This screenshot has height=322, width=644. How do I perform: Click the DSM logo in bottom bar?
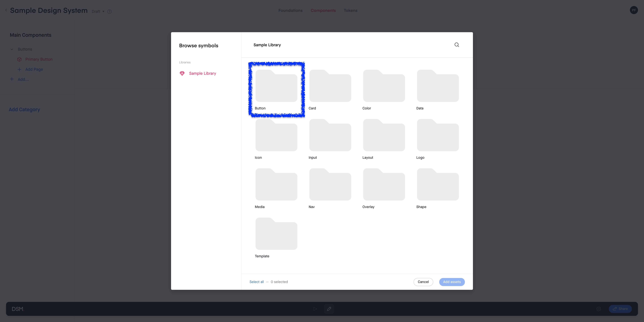tap(18, 309)
